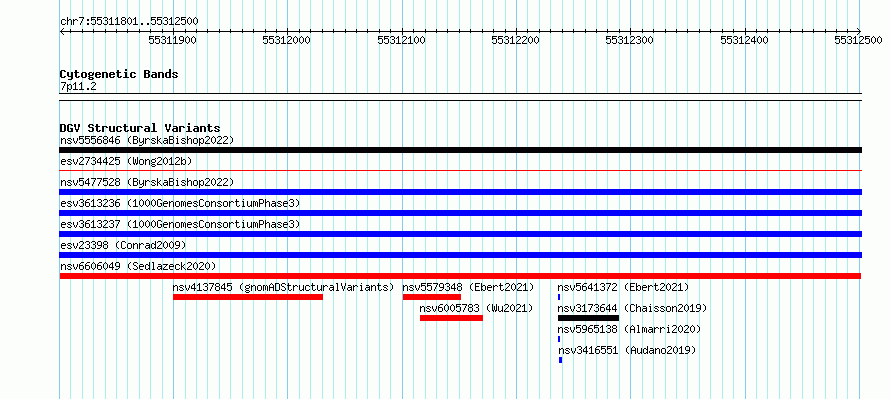Open esv23398 (Conrad2009) variant label
This screenshot has height=399, width=890.
tap(123, 245)
